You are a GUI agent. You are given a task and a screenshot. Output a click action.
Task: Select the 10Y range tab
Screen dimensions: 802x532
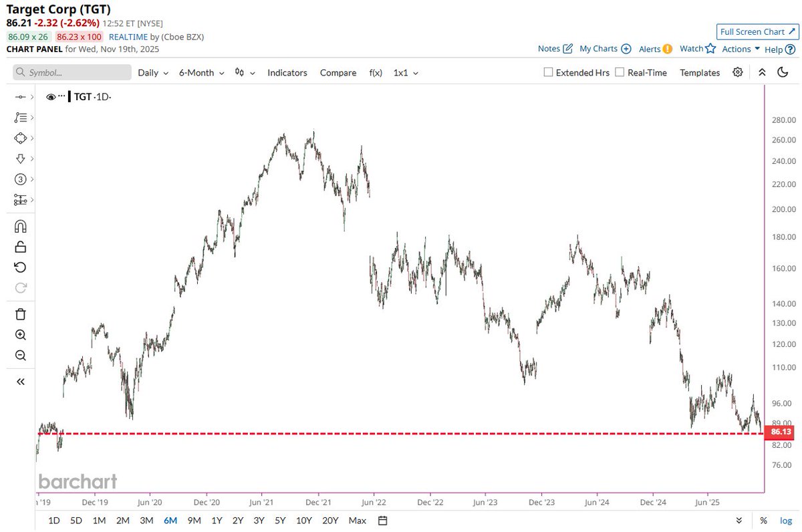[304, 520]
